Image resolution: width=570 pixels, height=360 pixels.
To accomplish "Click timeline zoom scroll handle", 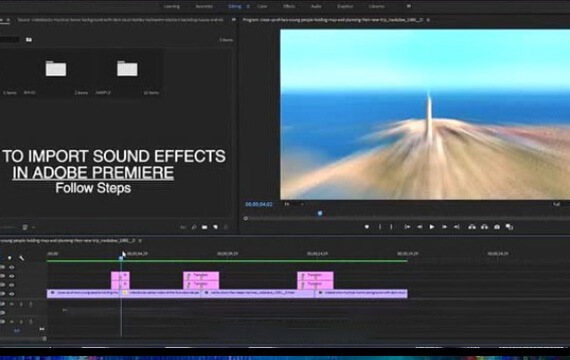I will point(44,339).
